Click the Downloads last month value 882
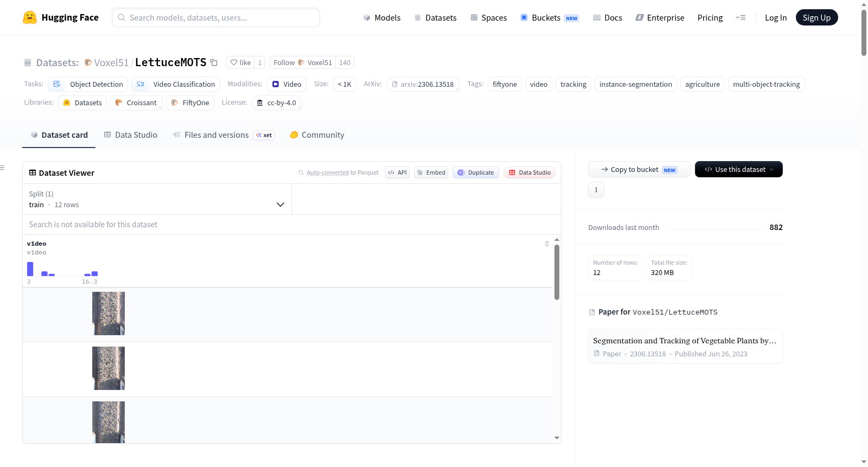 pos(776,227)
